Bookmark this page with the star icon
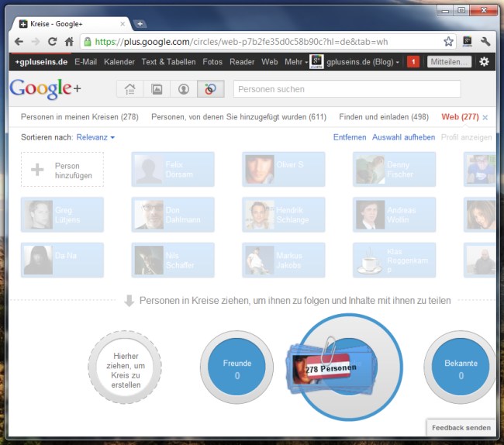 point(448,41)
